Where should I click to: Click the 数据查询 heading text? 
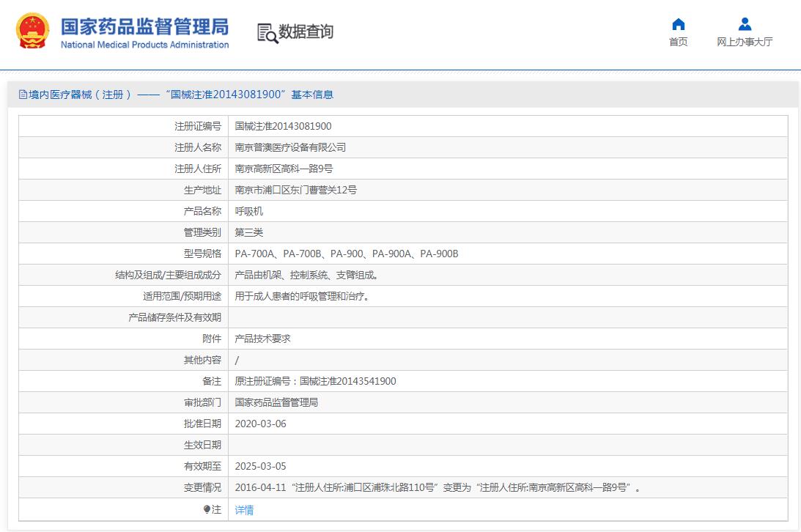click(x=306, y=32)
